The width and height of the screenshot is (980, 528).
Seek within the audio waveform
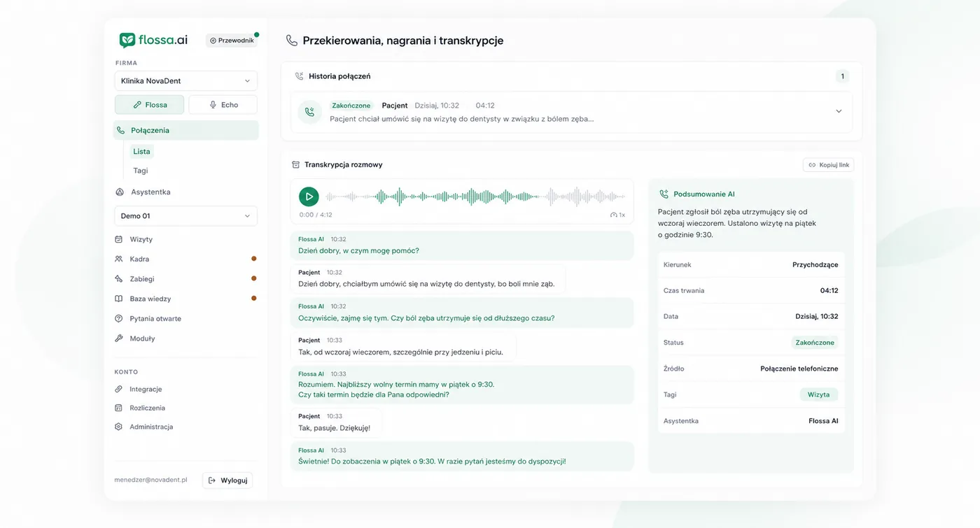click(475, 197)
